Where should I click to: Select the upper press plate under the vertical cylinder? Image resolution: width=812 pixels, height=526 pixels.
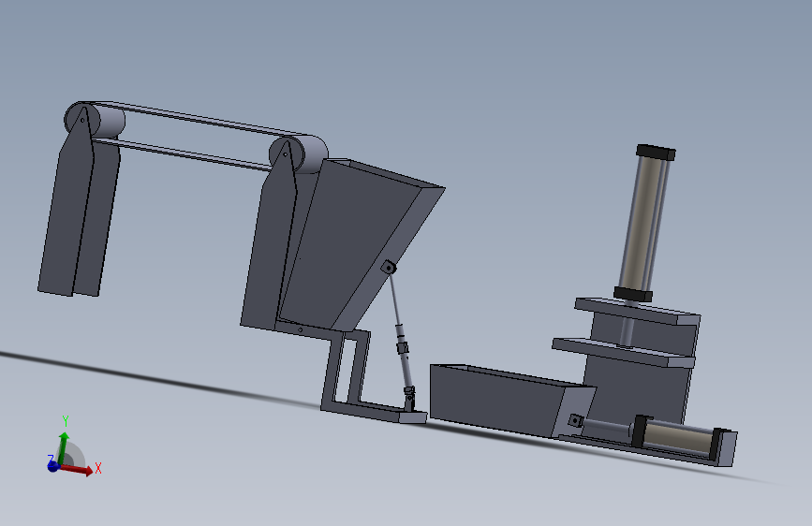637,311
